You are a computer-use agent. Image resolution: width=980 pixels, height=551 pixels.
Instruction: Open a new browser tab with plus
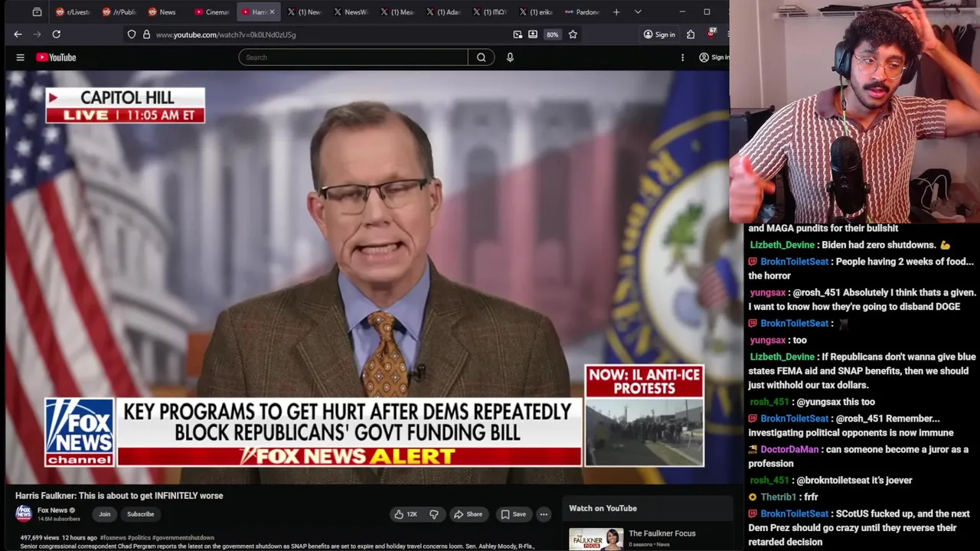click(x=616, y=12)
